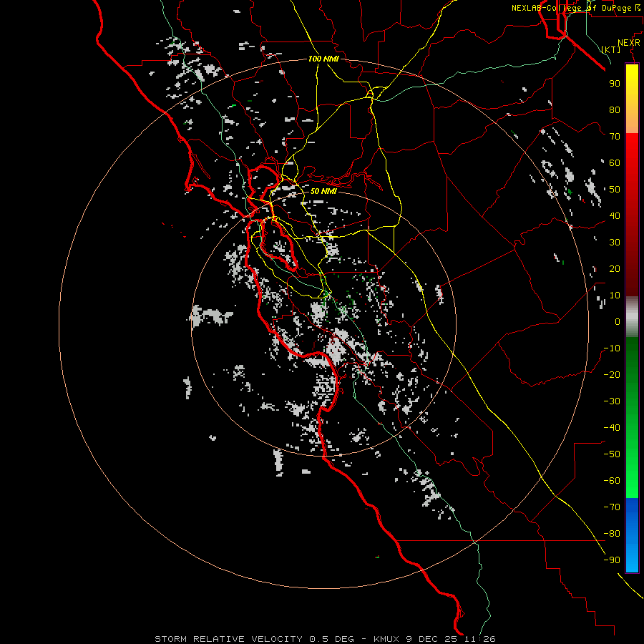Click the positive "40" scale value
Viewport: 644px width, 644px height.
615,215
